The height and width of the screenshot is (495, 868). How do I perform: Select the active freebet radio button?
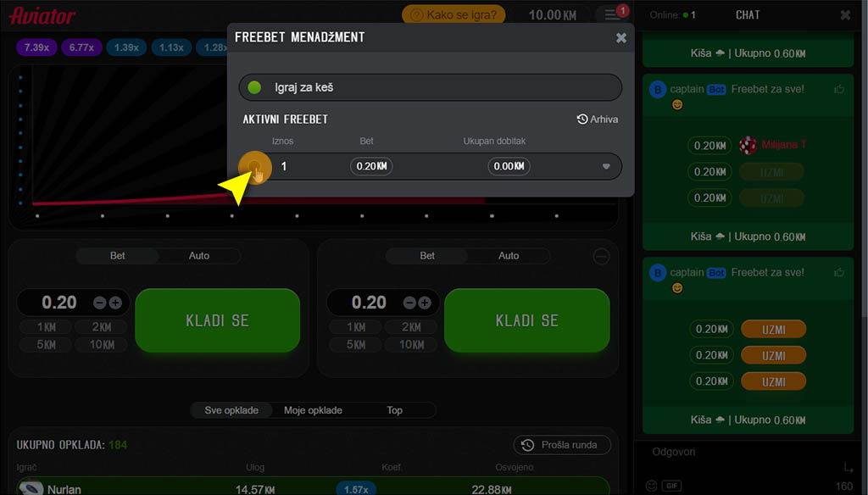pos(254,166)
